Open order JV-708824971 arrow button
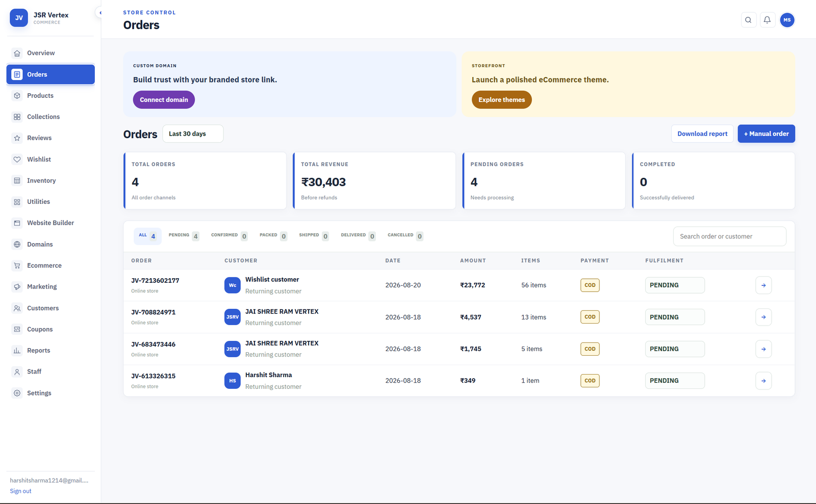816x504 pixels. point(763,317)
